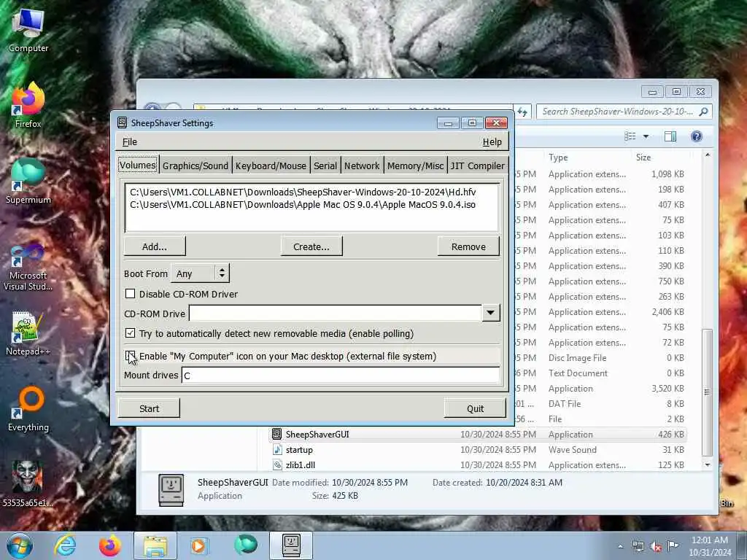This screenshot has width=747, height=560.
Task: Click the Explorer change view icon
Action: pyautogui.click(x=630, y=136)
